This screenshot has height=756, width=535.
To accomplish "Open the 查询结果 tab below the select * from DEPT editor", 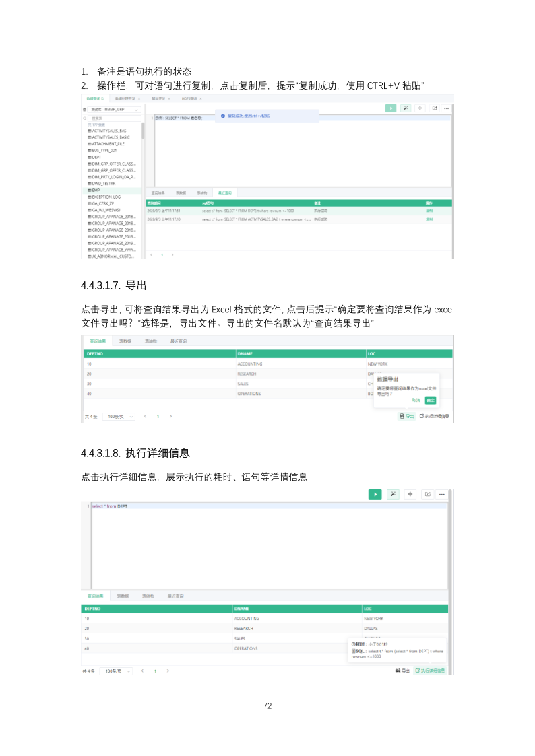I will [x=96, y=596].
